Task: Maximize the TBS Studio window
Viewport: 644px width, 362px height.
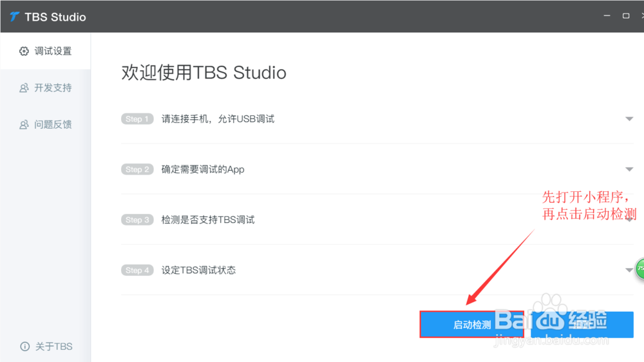Action: pos(626,15)
